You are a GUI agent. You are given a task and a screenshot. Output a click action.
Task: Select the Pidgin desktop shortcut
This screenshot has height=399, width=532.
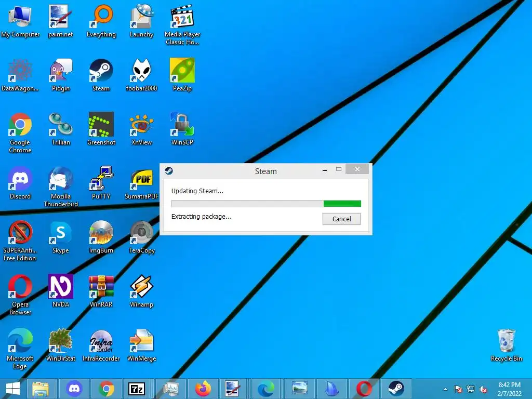(x=60, y=75)
